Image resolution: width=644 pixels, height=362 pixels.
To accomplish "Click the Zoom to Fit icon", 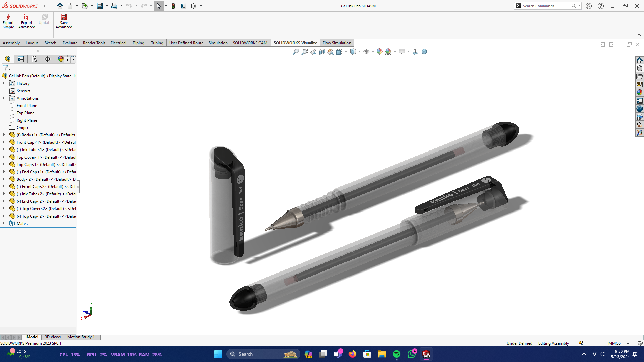I will coord(296,52).
